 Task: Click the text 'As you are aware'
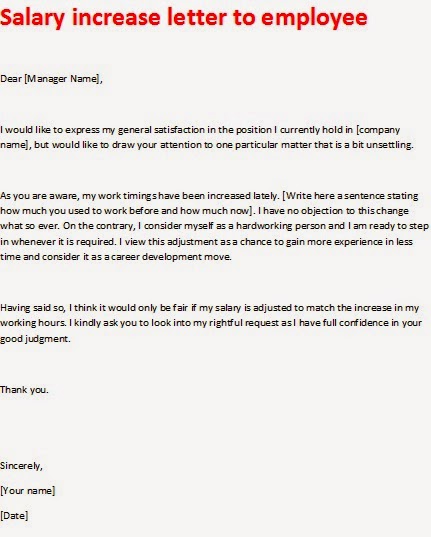(39, 196)
